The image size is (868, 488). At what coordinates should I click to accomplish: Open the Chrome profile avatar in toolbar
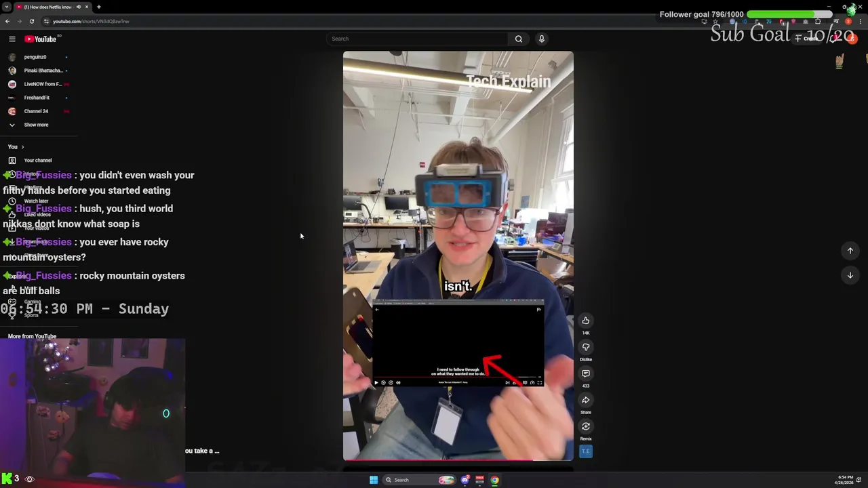[x=848, y=21]
